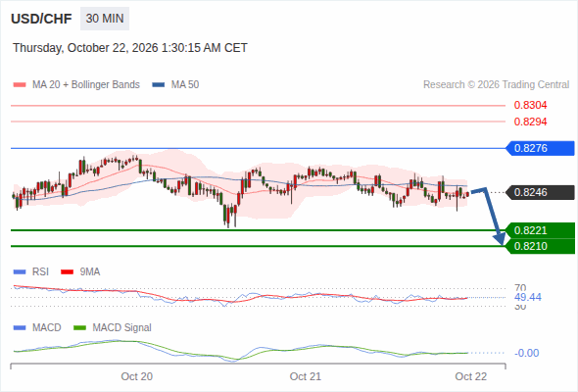
Task: Click the MACD legend label
Action: (46, 328)
